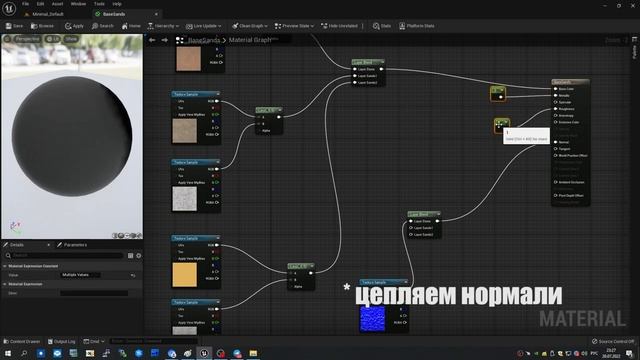Click the Metallic input pin

coord(556,96)
